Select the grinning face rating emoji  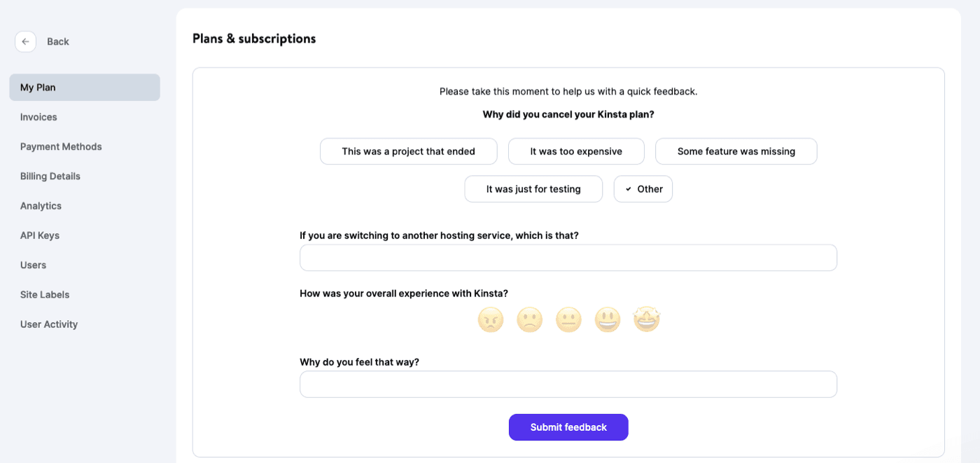(608, 319)
